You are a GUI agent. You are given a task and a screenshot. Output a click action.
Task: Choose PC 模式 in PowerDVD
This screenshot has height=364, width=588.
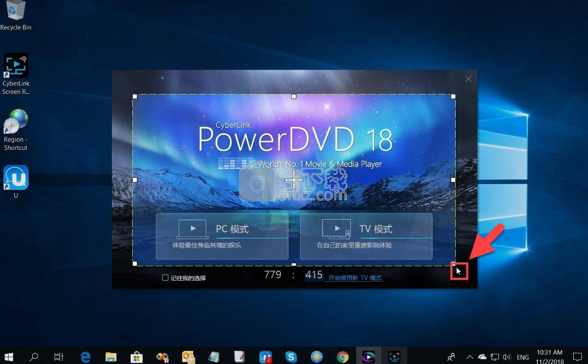click(x=222, y=236)
